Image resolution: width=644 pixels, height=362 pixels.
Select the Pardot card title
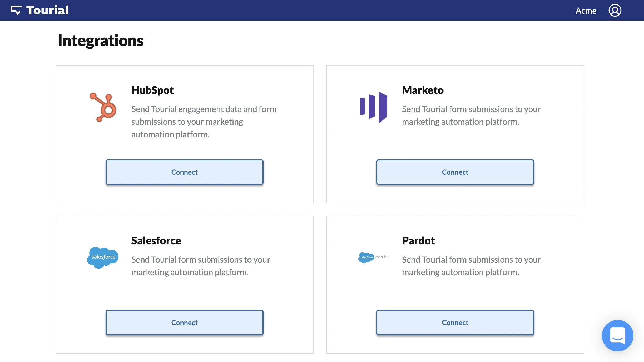(418, 241)
